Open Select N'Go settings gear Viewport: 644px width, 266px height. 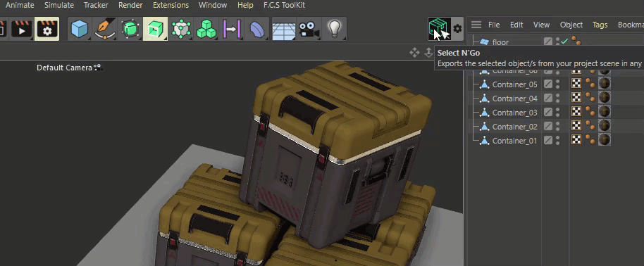(457, 29)
